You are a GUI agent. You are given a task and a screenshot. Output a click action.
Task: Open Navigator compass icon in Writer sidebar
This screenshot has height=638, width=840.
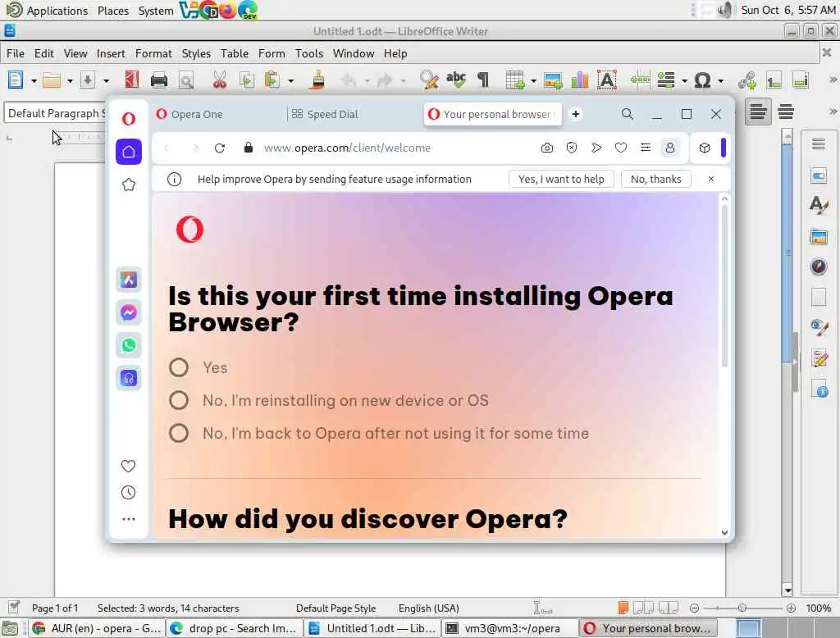(x=819, y=267)
